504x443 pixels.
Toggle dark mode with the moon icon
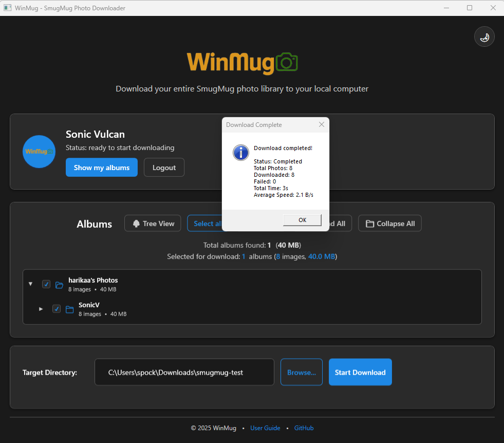(484, 36)
